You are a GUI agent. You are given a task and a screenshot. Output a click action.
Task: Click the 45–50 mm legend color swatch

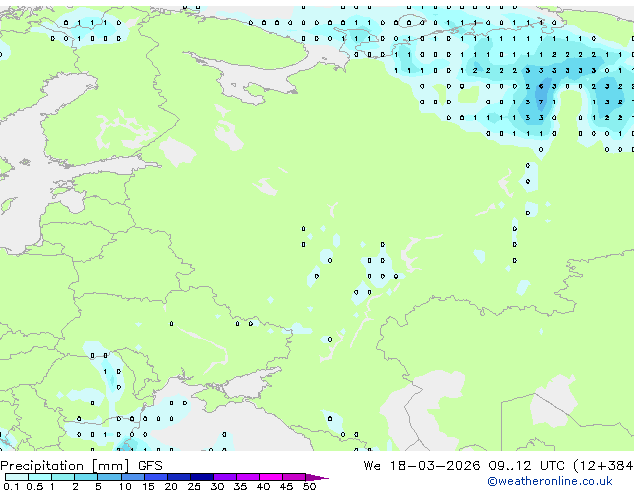point(294,477)
